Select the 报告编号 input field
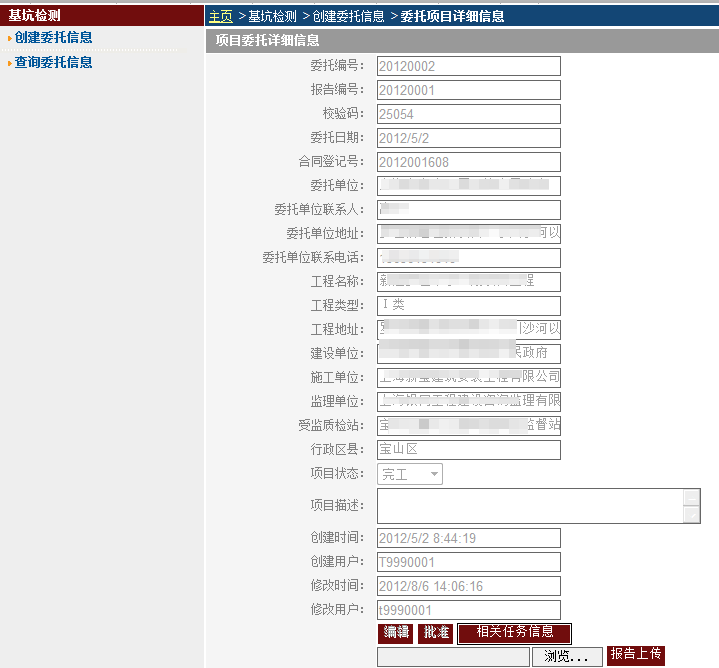 pos(468,90)
